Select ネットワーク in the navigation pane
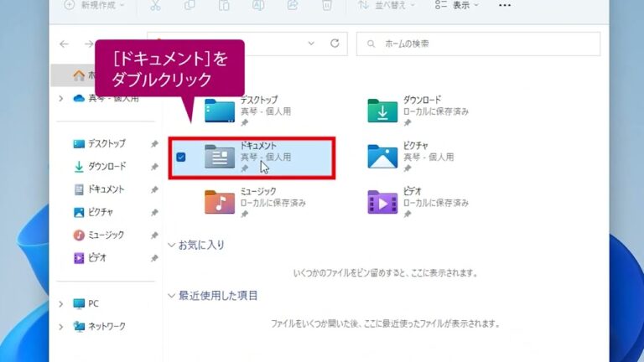This screenshot has height=362, width=644. (106, 326)
